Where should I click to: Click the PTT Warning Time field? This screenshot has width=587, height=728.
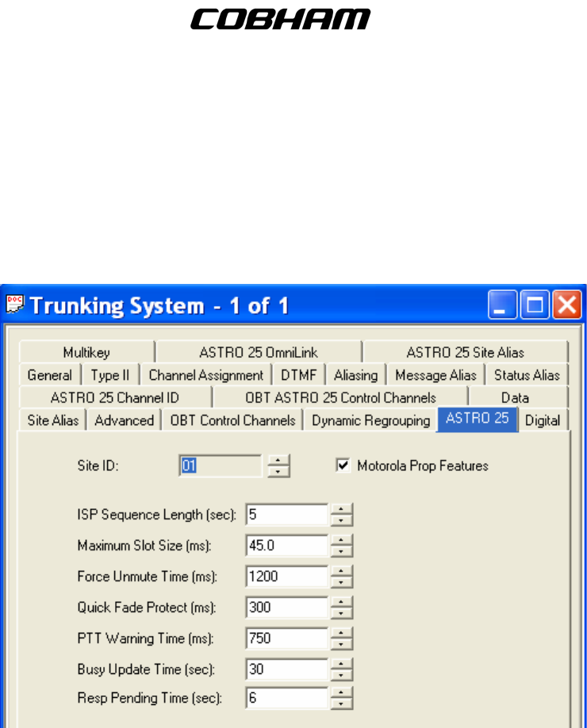(x=287, y=638)
